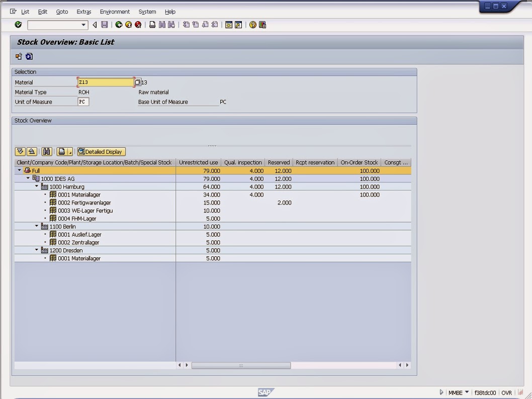This screenshot has height=399, width=532.
Task: Click the Material input field
Action: tap(106, 82)
